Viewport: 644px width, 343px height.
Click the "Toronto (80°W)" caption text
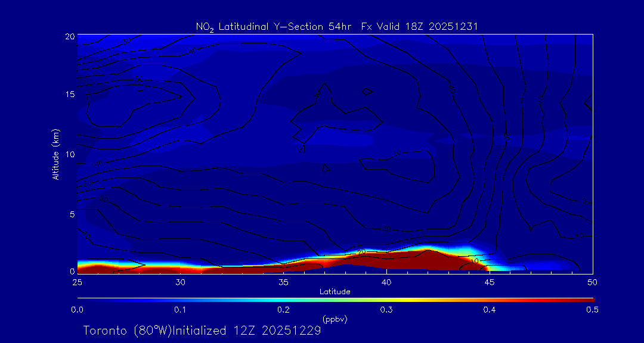(127, 330)
